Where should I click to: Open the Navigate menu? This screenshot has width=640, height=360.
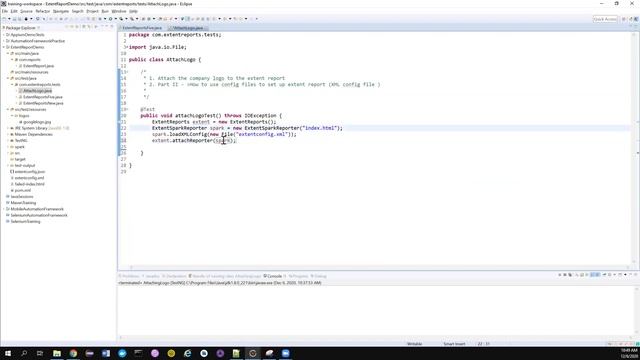[x=60, y=11]
